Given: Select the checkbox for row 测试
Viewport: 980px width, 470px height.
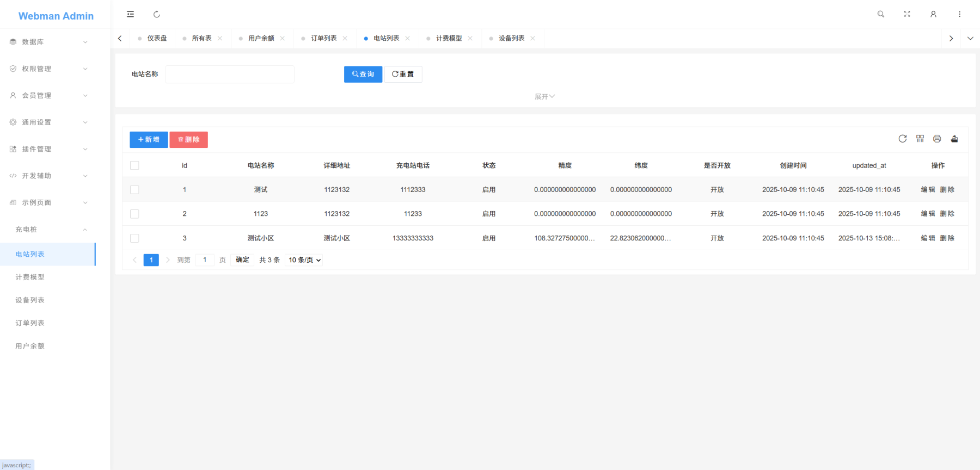Looking at the screenshot, I should tap(134, 190).
